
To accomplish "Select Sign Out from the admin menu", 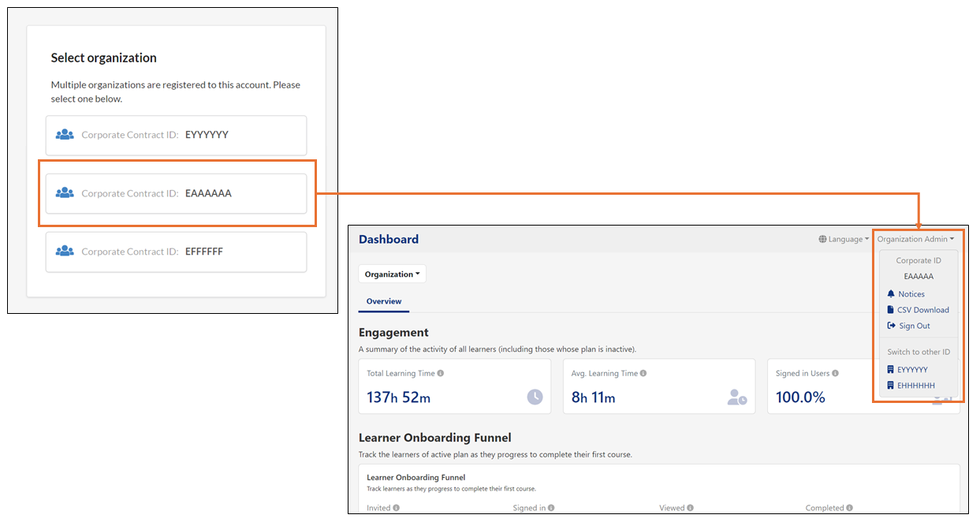I will tap(914, 326).
